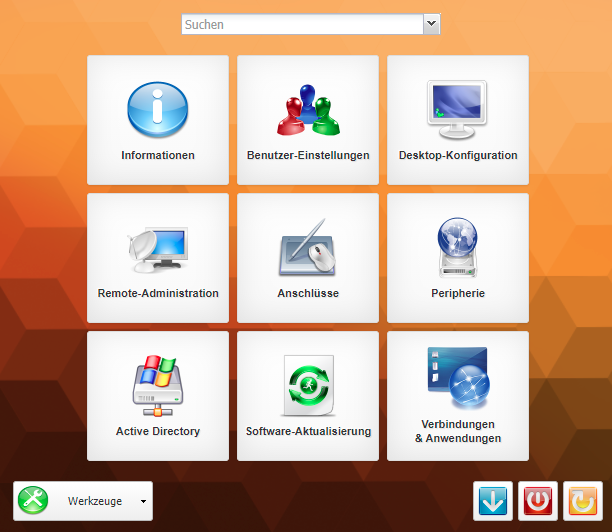
Task: Click the Informationen text label
Action: (x=158, y=156)
